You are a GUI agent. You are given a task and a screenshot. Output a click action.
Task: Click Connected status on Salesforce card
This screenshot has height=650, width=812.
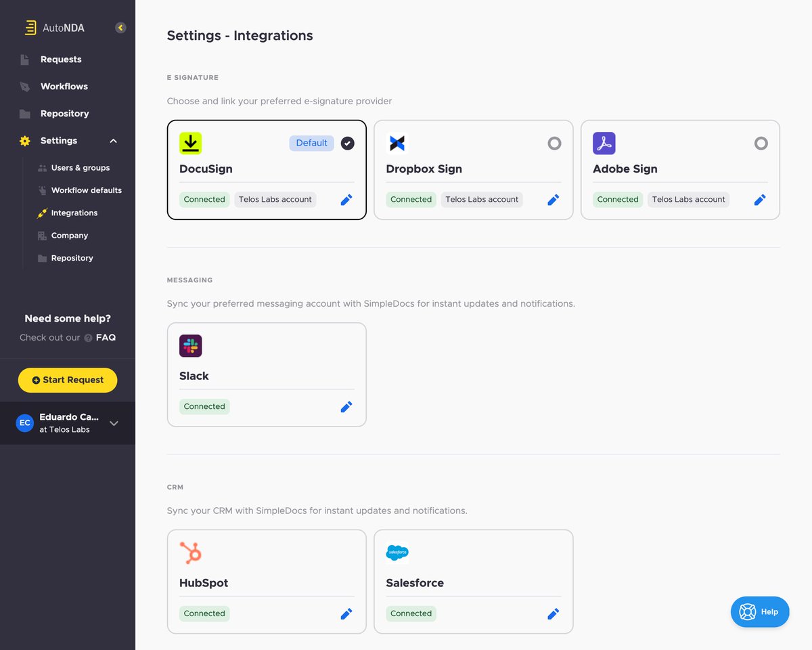pos(411,614)
